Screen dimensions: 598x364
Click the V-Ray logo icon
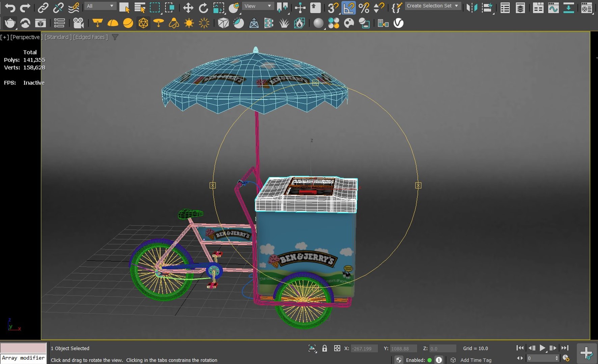398,23
